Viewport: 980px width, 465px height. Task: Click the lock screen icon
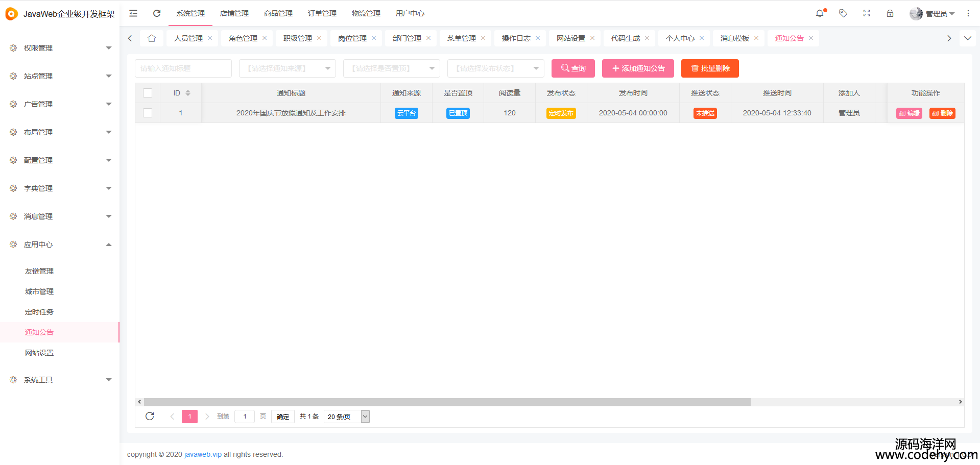[890, 13]
